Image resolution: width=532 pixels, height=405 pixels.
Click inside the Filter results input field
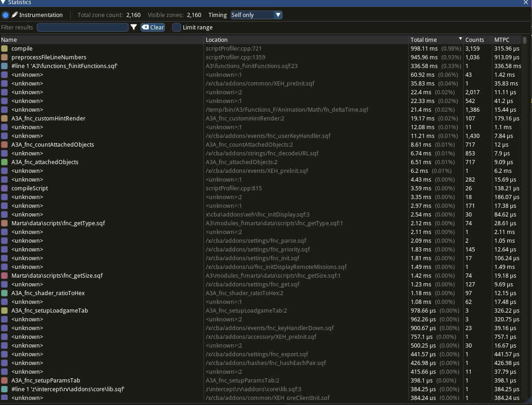point(83,27)
